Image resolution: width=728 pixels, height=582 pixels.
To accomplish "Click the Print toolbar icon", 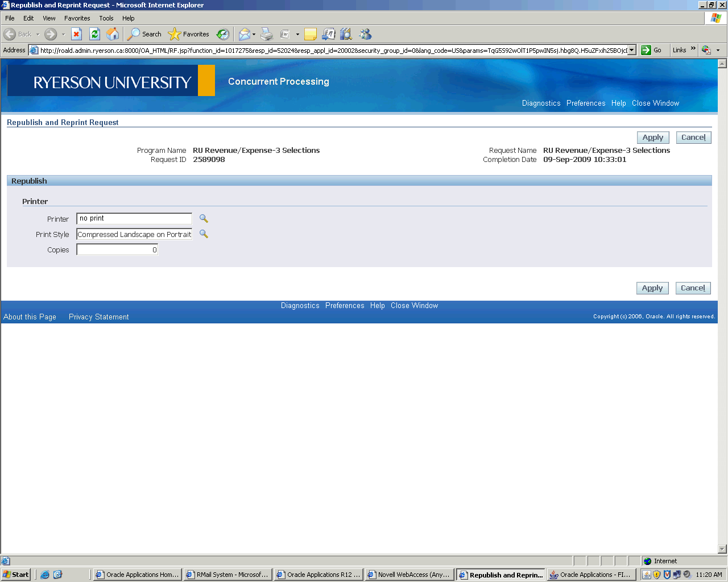I will tap(267, 34).
